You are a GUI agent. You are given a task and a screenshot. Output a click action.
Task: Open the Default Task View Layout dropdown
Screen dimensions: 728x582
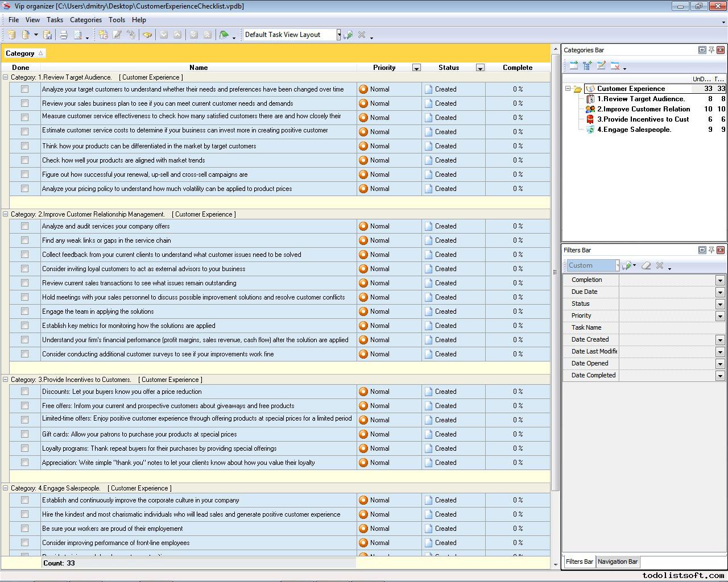pyautogui.click(x=338, y=35)
